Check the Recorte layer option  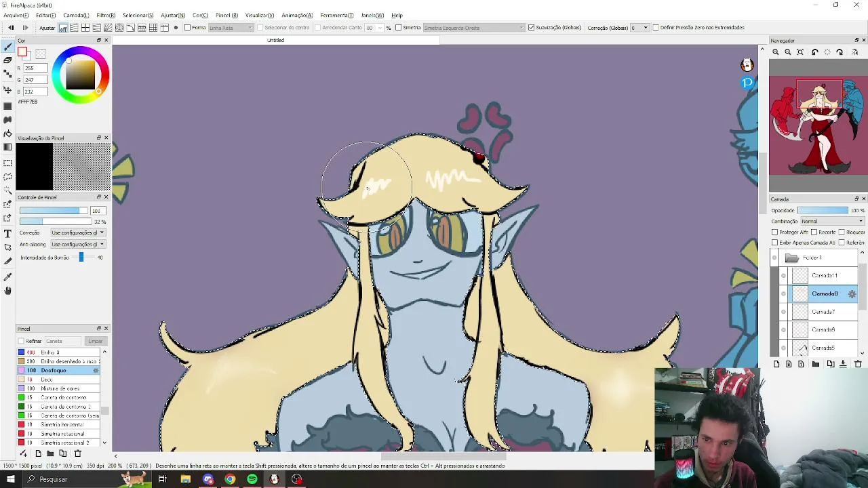(x=814, y=232)
